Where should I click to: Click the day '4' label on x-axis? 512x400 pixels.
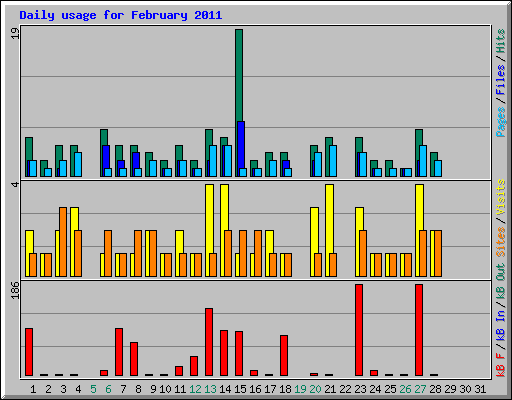[x=78, y=389]
